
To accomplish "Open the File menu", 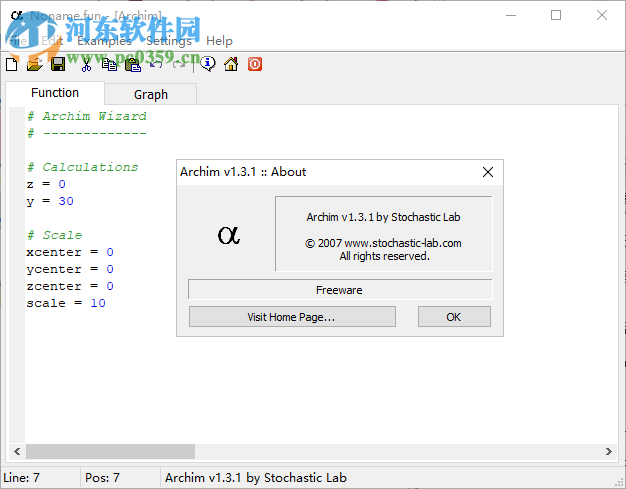I will pyautogui.click(x=18, y=41).
